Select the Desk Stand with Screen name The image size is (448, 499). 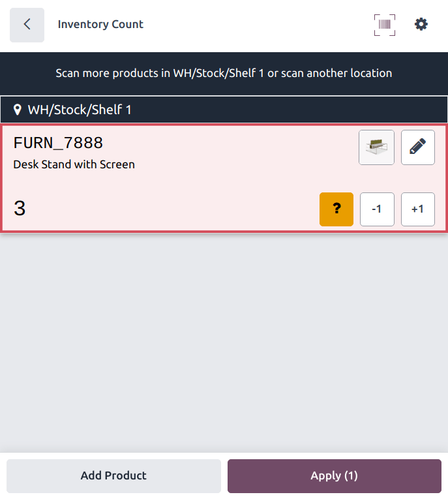click(74, 164)
